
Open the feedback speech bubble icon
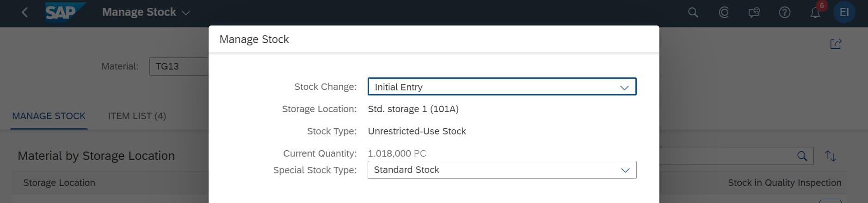pyautogui.click(x=754, y=13)
